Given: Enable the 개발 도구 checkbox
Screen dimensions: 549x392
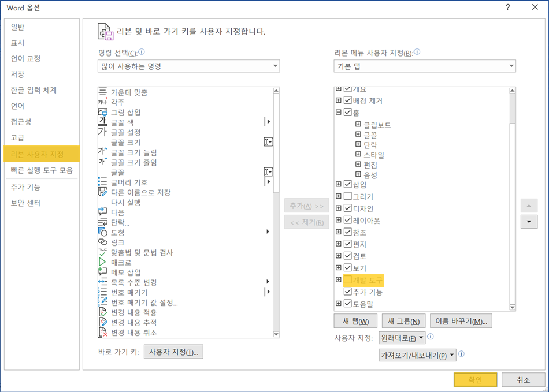Looking at the screenshot, I should [x=348, y=279].
